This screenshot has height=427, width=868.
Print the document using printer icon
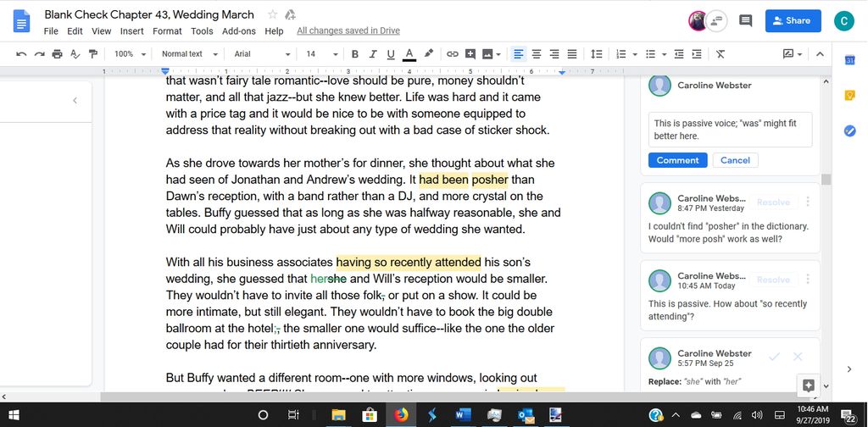(57, 54)
